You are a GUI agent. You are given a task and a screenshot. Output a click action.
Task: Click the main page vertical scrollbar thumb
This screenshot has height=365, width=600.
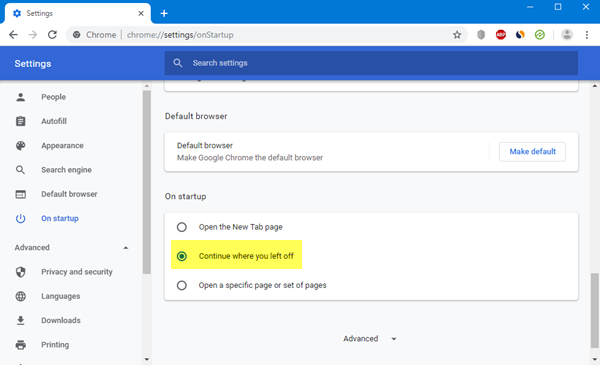tap(594, 310)
